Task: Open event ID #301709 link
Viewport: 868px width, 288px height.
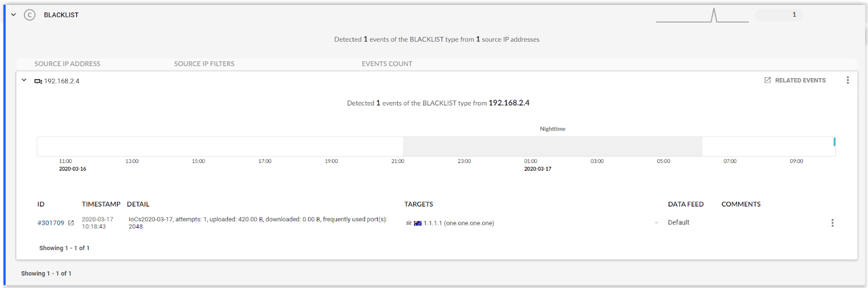Action: [x=50, y=223]
